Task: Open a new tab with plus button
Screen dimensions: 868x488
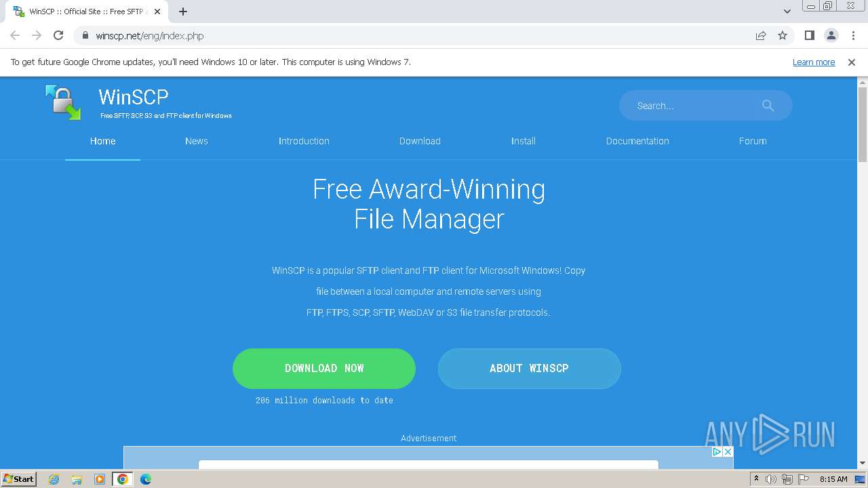Action: pyautogui.click(x=183, y=12)
